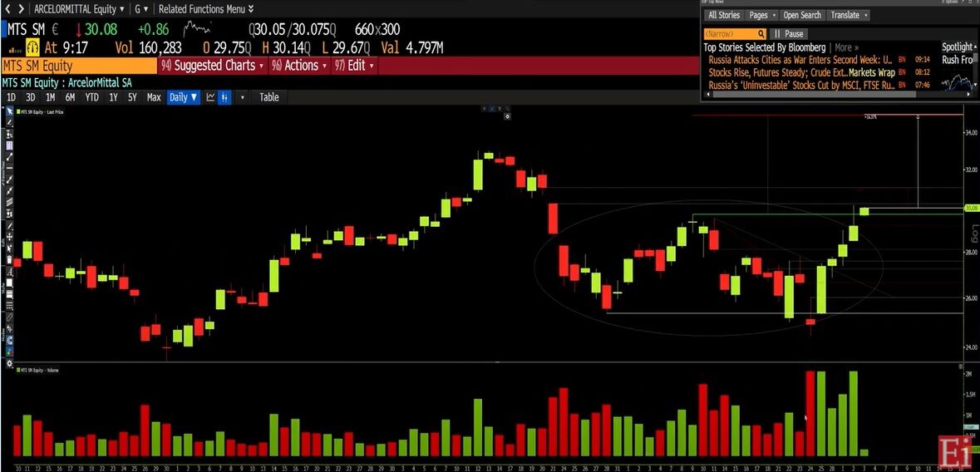Click the 30.05/30.075 bid-ask quote
Viewport: 980px width, 472px height.
293,29
